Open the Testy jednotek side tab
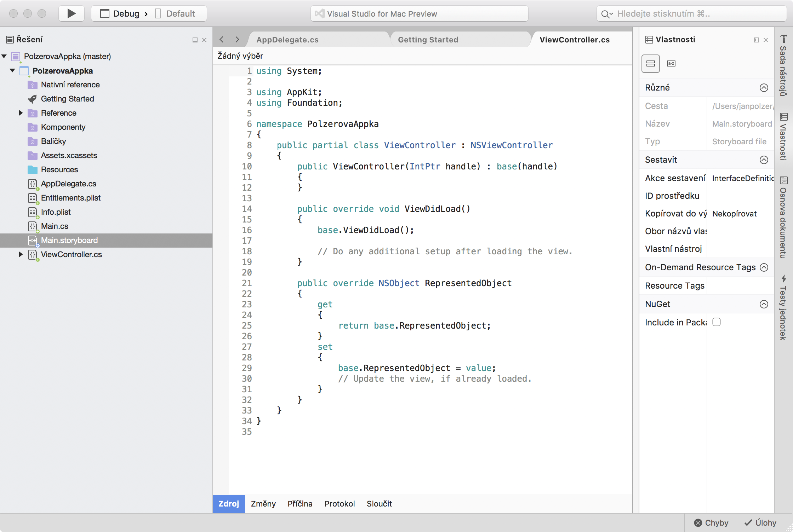793x532 pixels. [x=783, y=308]
